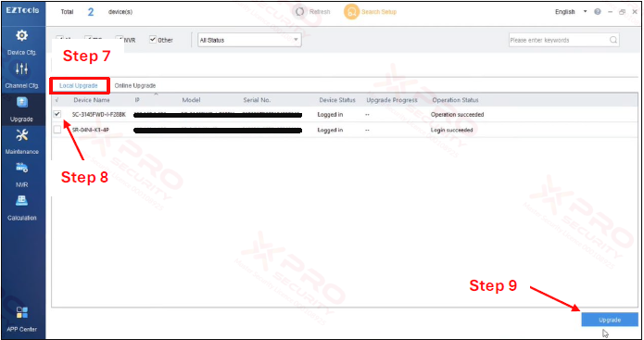The width and height of the screenshot is (644, 340).
Task: Uncheck the SC-3145FWD-I-F288K device checkbox
Action: coord(57,114)
